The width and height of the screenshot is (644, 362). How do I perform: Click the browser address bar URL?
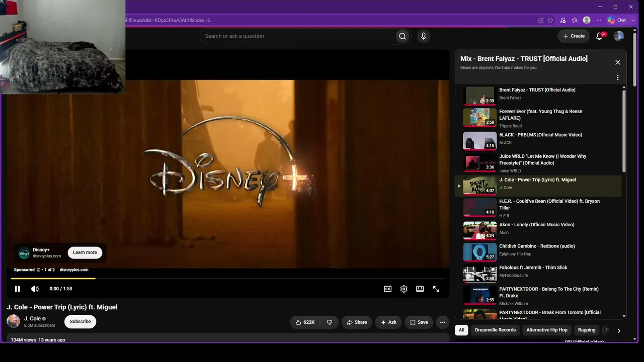[x=168, y=20]
